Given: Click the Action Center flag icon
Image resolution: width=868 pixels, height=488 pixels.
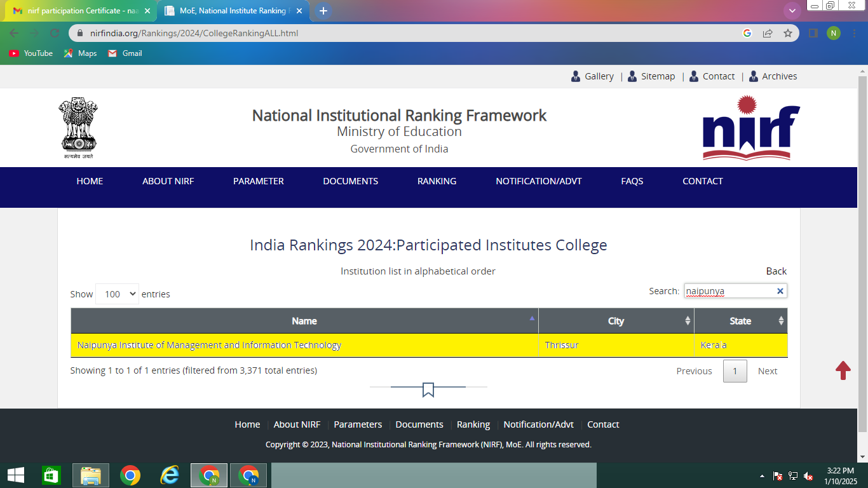Looking at the screenshot, I should click(777, 476).
